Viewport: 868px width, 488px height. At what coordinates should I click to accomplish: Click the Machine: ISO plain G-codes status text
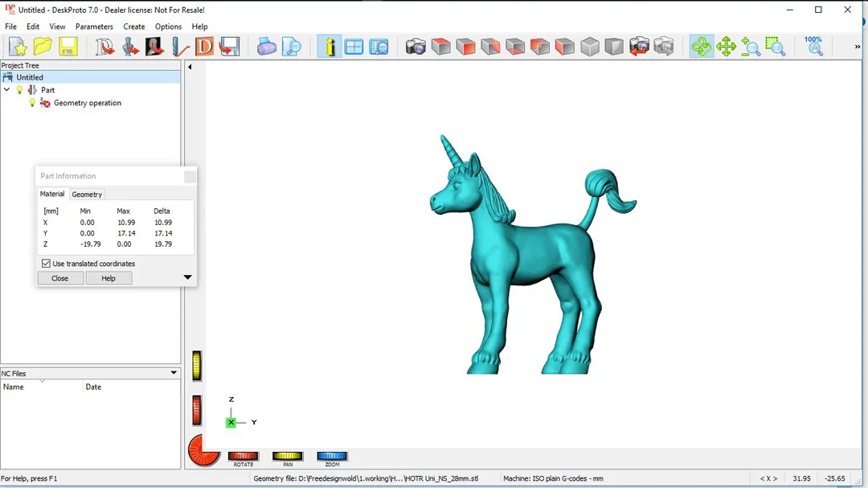click(x=553, y=478)
